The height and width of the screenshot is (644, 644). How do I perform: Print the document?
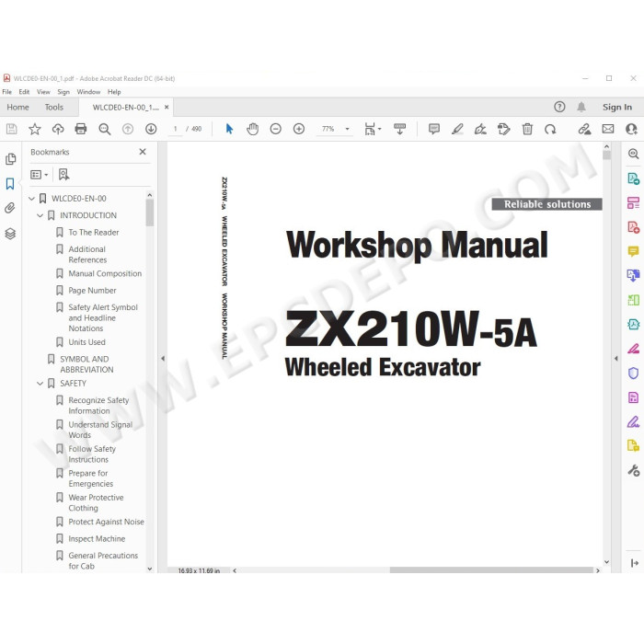pos(81,129)
